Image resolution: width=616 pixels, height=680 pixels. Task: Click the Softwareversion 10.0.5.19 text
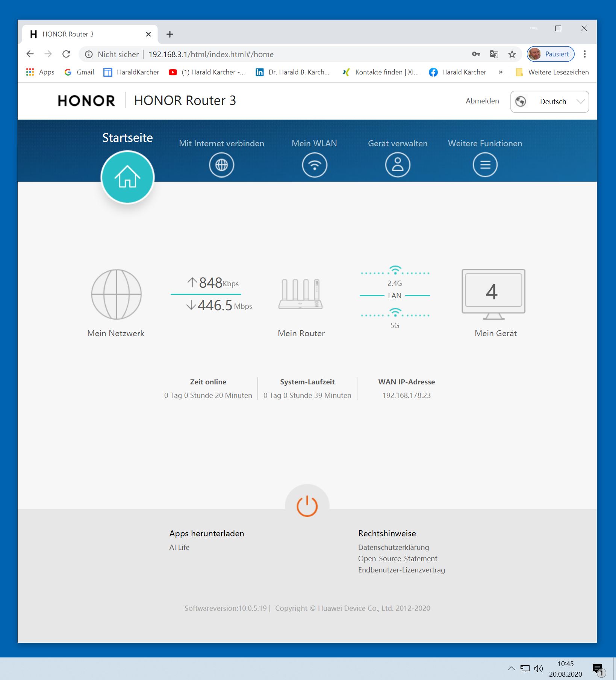click(x=226, y=608)
